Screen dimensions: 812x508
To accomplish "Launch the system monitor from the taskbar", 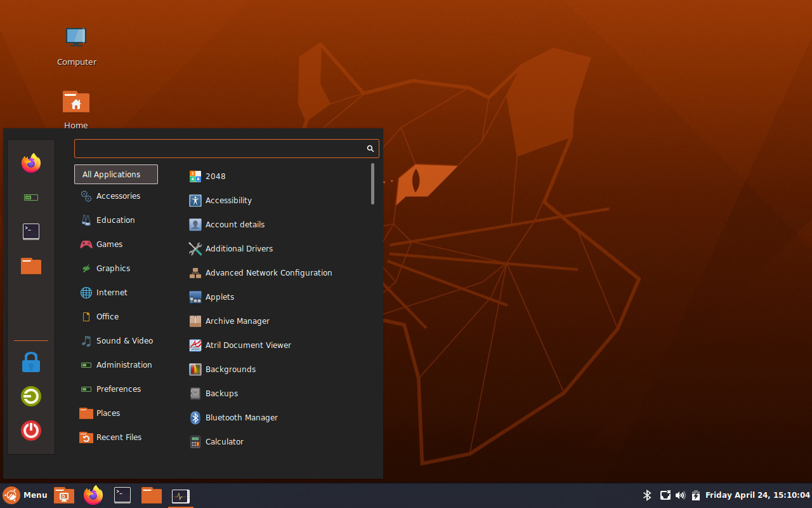I will point(180,495).
